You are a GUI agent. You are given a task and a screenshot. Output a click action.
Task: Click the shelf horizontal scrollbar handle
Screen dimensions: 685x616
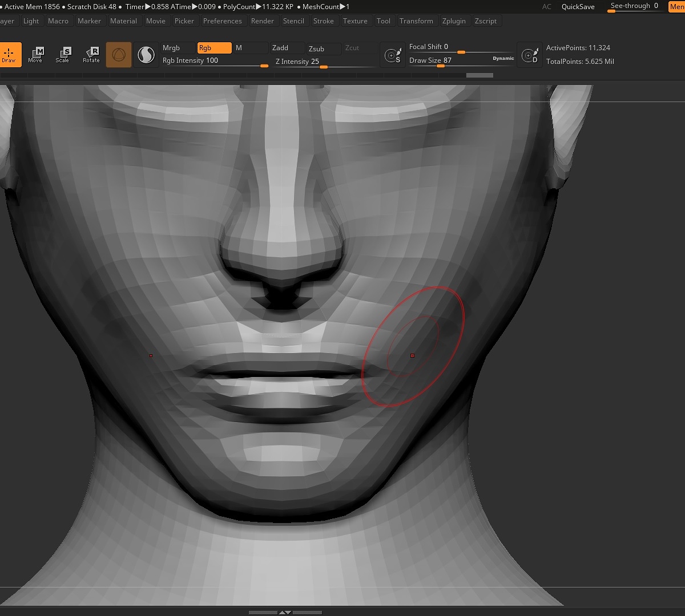[x=479, y=75]
